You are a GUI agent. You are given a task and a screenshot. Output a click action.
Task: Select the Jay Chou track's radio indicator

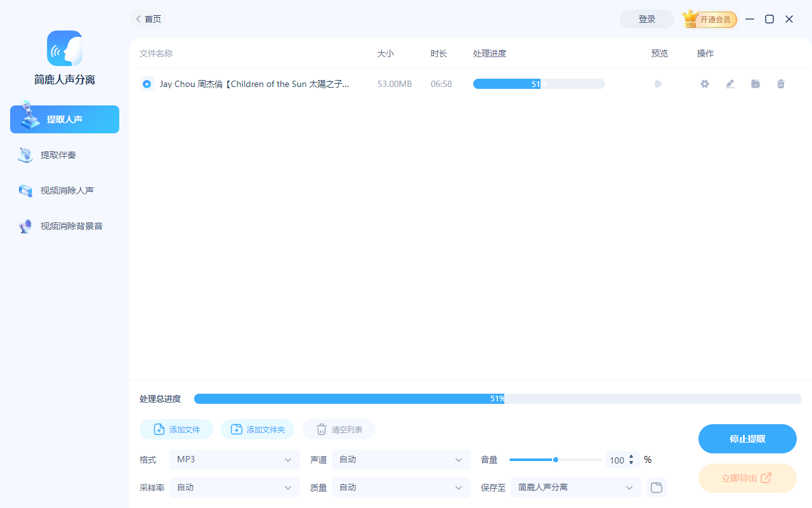click(x=147, y=83)
